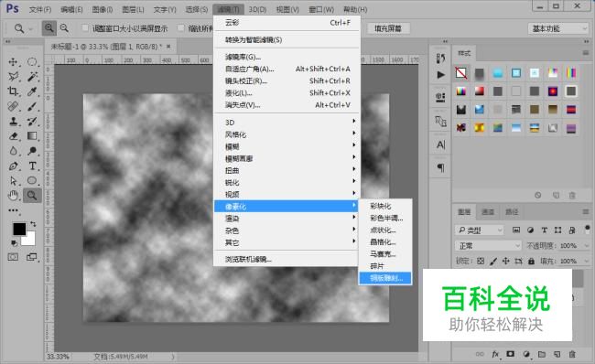Open the 类型 layer filter dropdown
595x364 pixels.
coord(479,230)
